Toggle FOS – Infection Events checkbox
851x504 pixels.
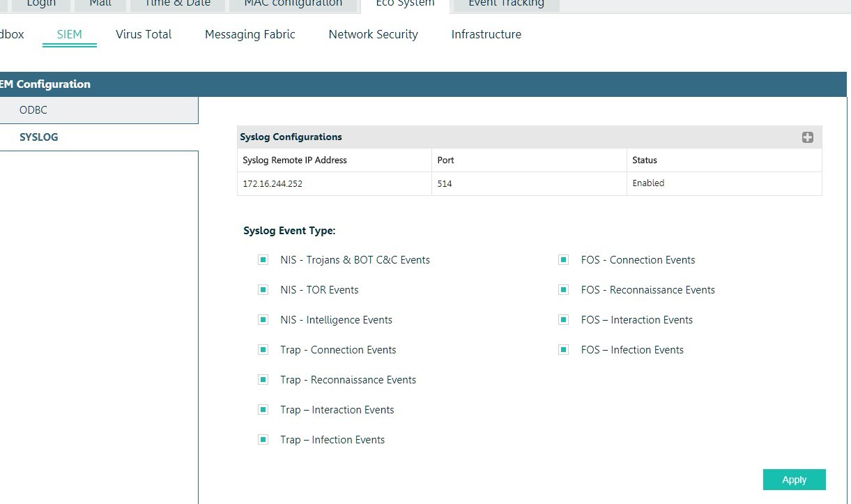coord(563,350)
